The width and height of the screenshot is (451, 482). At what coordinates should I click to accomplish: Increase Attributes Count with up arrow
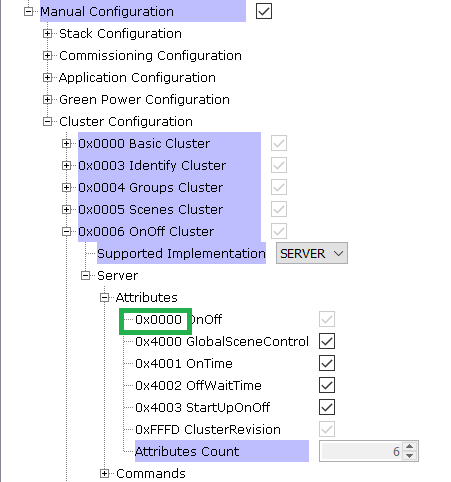[410, 447]
